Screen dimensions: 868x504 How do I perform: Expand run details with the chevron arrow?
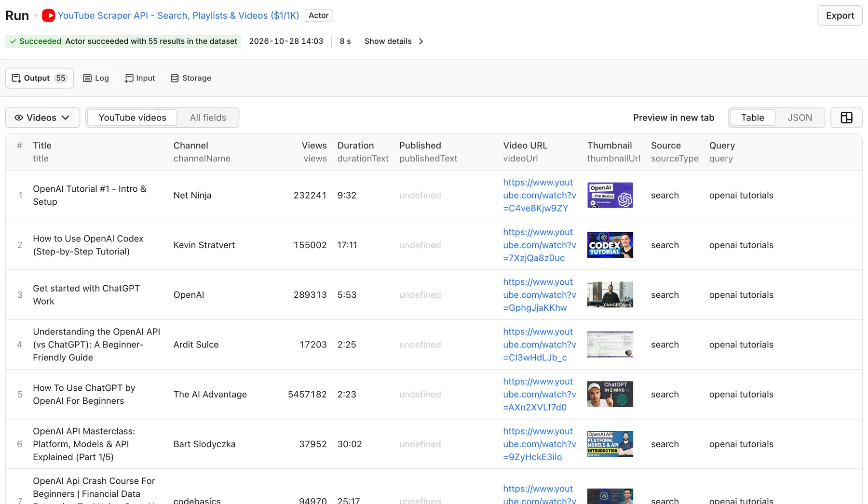tap(421, 41)
